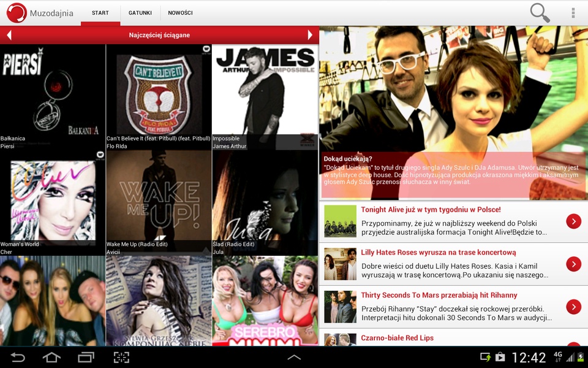The image size is (588, 368).
Task: Tap the 'Najczęściej ściągane' section title
Action: tap(159, 35)
